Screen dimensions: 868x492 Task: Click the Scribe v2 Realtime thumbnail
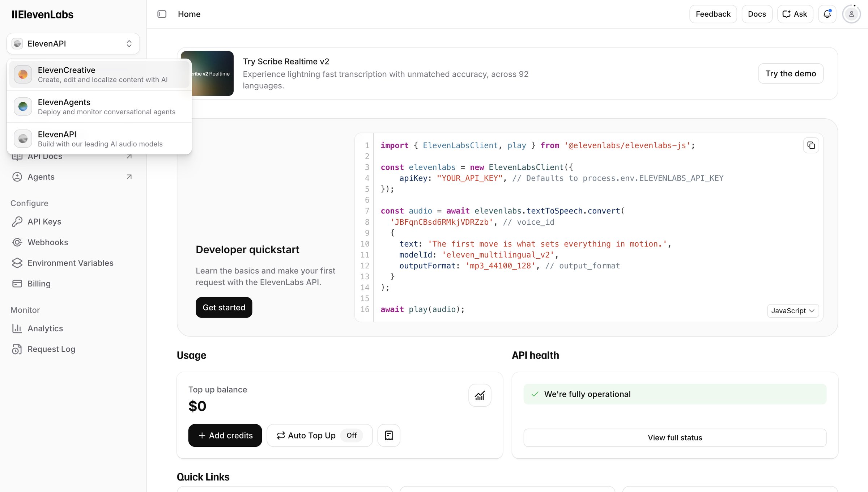[x=213, y=73]
